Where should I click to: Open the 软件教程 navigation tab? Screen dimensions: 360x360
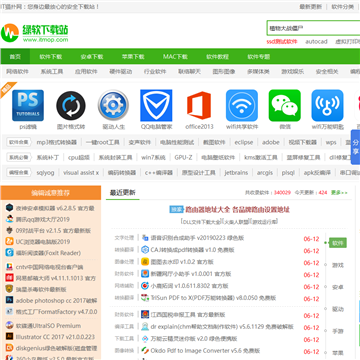[217, 57]
